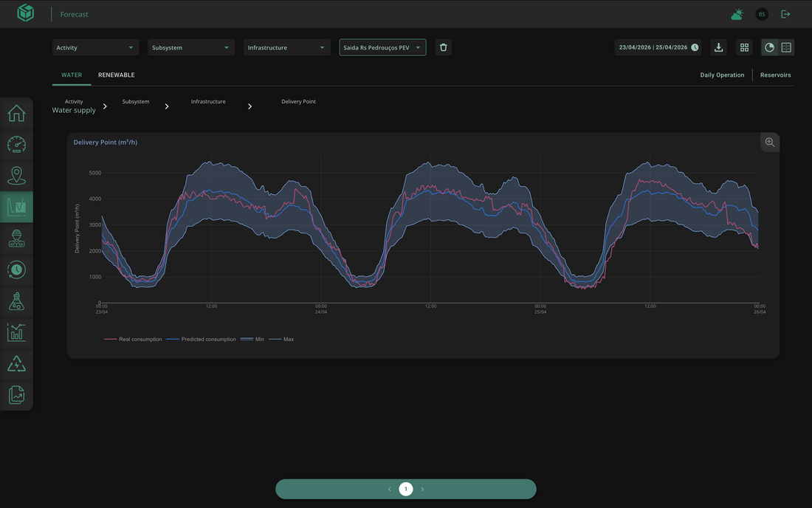Open the Saida Rs Pedrouços PEV dropdown

tap(382, 48)
